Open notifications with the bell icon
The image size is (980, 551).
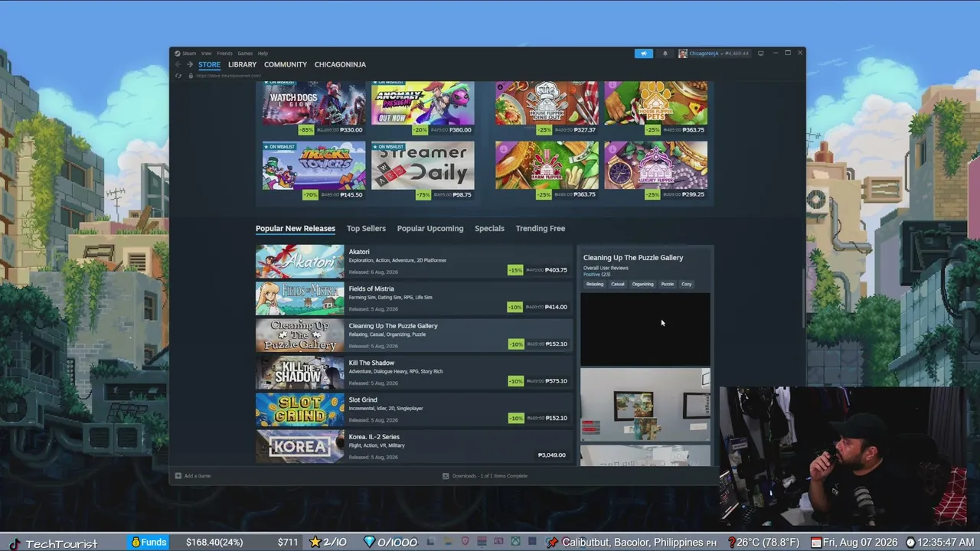point(665,54)
